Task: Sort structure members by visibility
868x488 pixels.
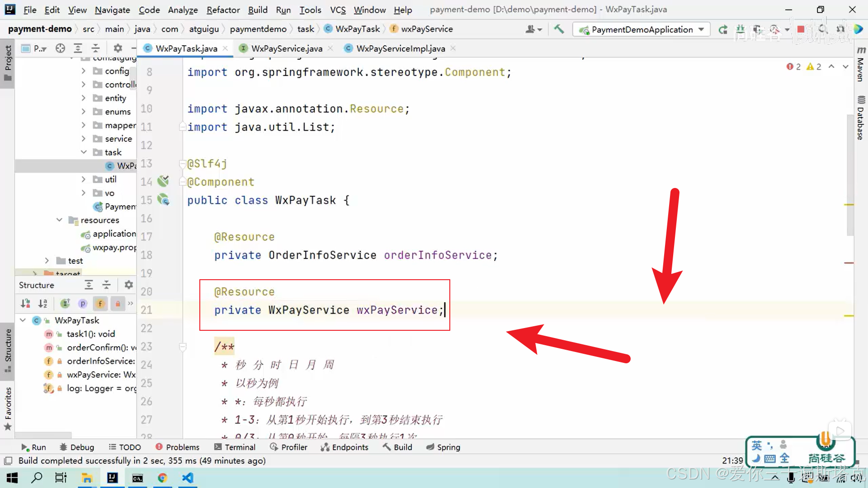Action: [26, 304]
